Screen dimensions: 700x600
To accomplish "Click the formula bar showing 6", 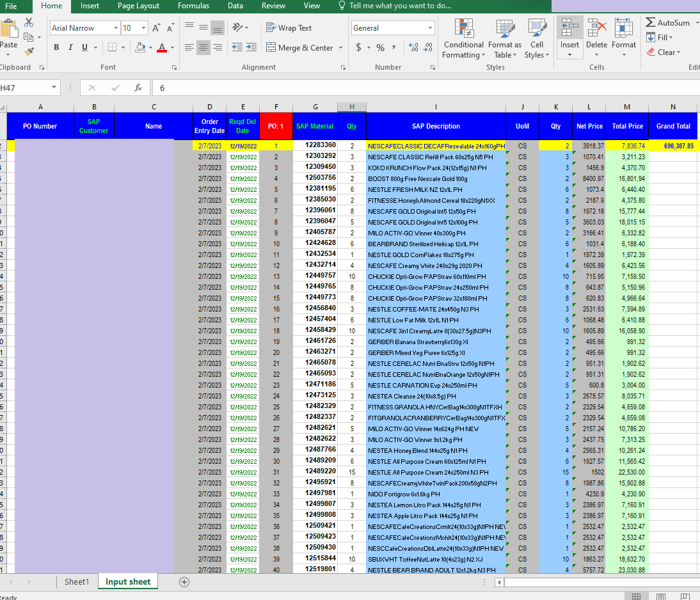I will click(426, 88).
